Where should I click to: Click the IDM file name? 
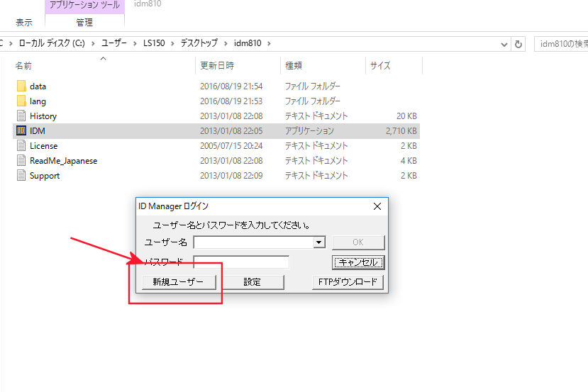[38, 131]
